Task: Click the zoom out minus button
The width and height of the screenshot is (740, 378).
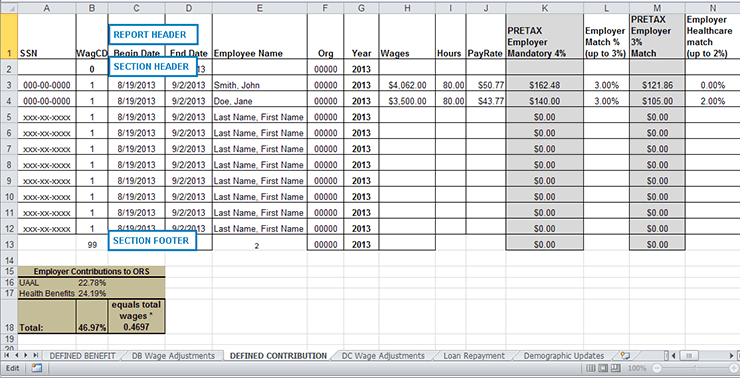Action: point(657,368)
